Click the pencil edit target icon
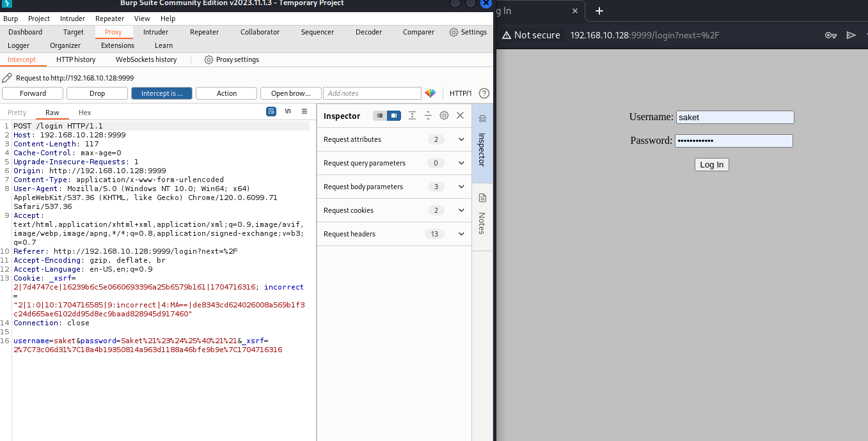Viewport: 868px width, 441px height. tap(7, 78)
